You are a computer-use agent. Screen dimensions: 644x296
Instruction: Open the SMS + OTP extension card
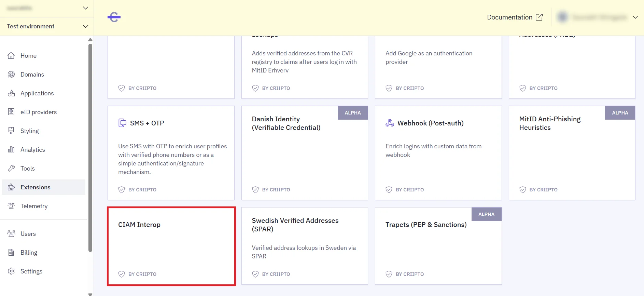click(x=171, y=153)
